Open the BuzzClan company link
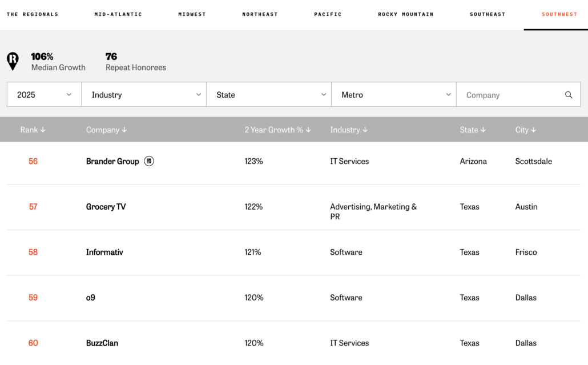This screenshot has height=365, width=588. point(102,343)
